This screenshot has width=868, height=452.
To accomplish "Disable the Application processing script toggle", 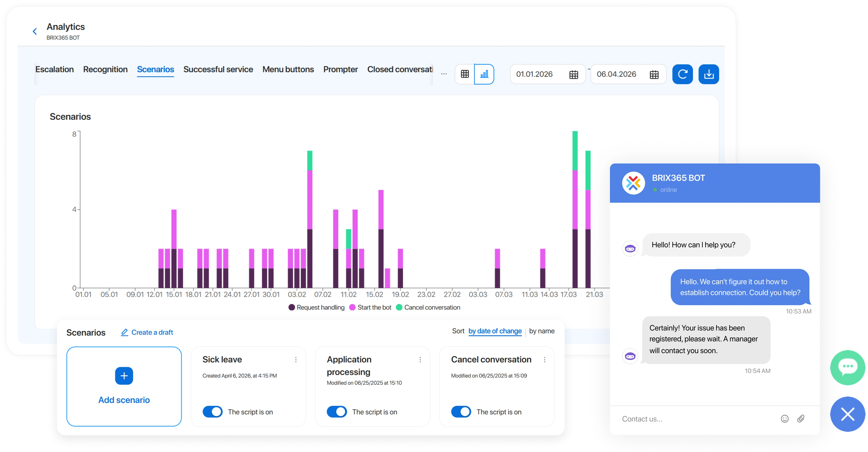I will (337, 412).
